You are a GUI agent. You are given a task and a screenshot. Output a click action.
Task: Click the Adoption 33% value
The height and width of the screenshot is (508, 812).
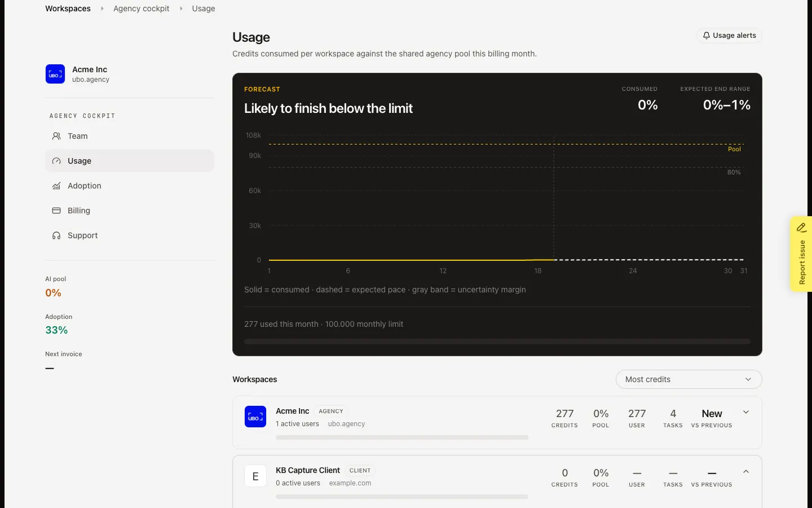(56, 330)
